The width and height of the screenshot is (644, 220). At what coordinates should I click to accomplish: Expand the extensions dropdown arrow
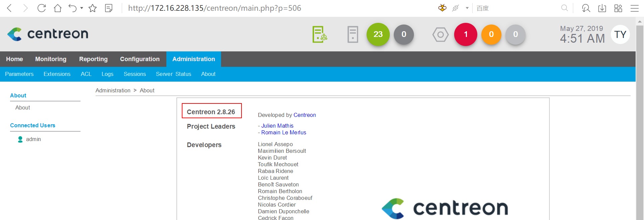click(467, 8)
